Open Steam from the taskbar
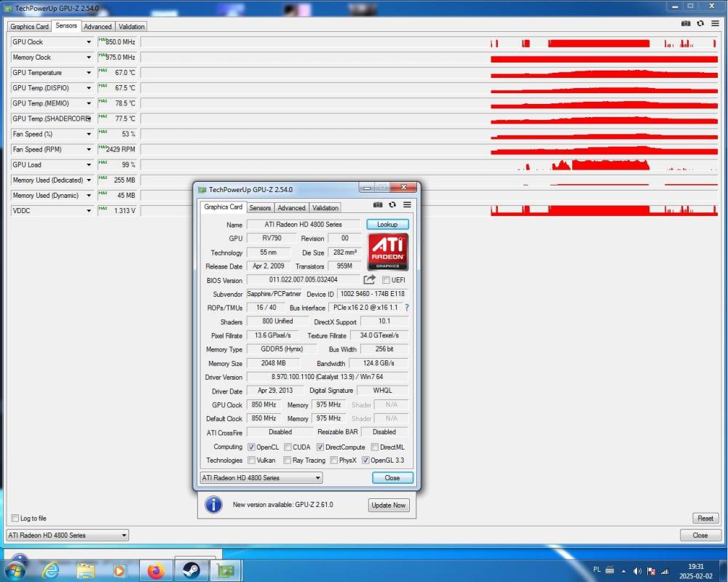The width and height of the screenshot is (728, 582). [191, 570]
